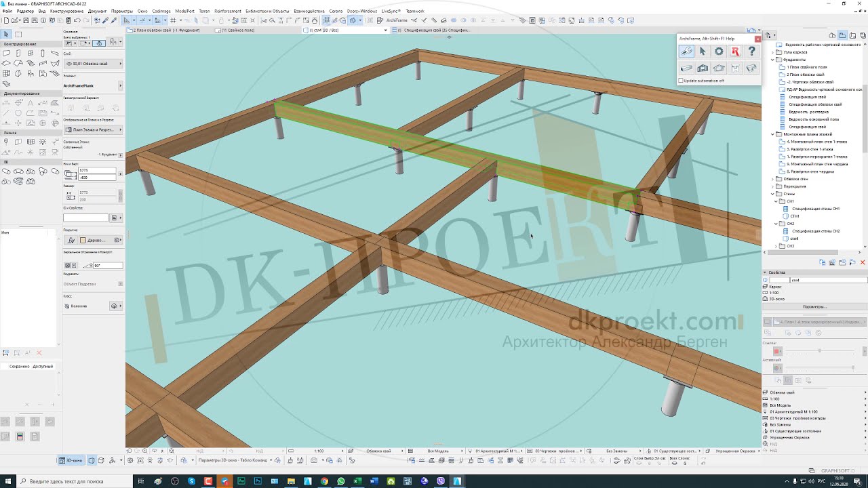Click the ArchiFrame wrench settings icon
Screen dimensions: 868x488
(x=686, y=52)
